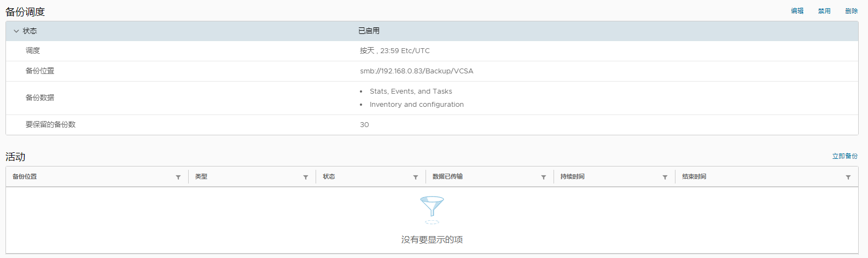This screenshot has width=868, height=258.
Task: Open filter for 持续时间 column
Action: [x=665, y=177]
